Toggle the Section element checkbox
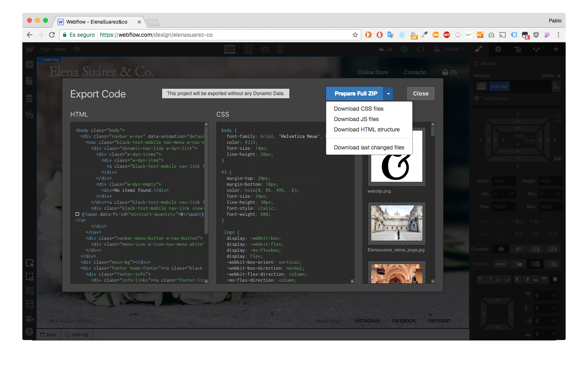 (x=476, y=64)
